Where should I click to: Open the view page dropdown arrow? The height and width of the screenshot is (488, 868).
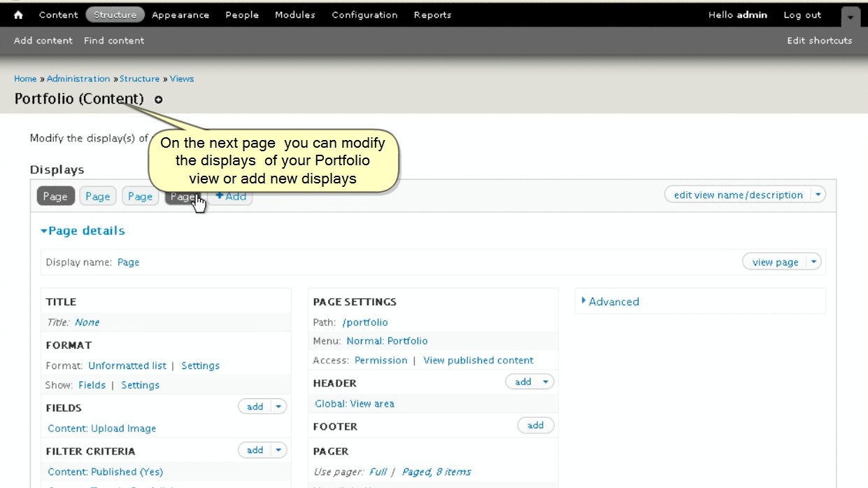click(x=813, y=262)
